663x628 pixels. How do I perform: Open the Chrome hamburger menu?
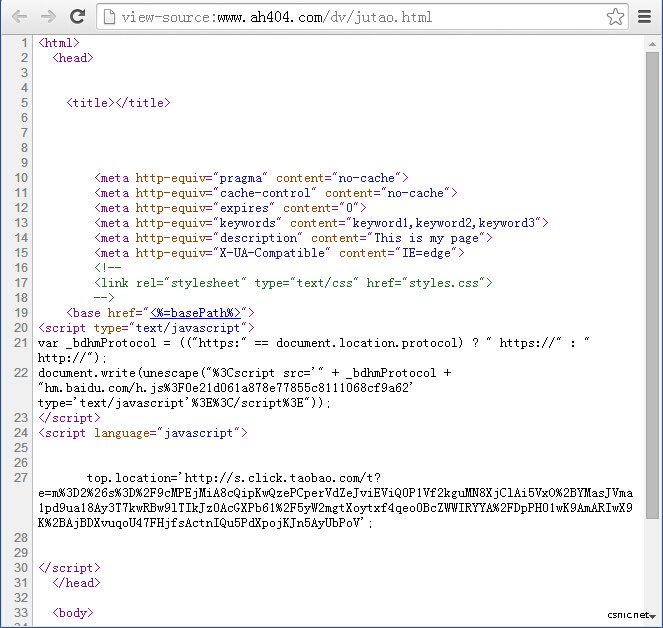645,16
